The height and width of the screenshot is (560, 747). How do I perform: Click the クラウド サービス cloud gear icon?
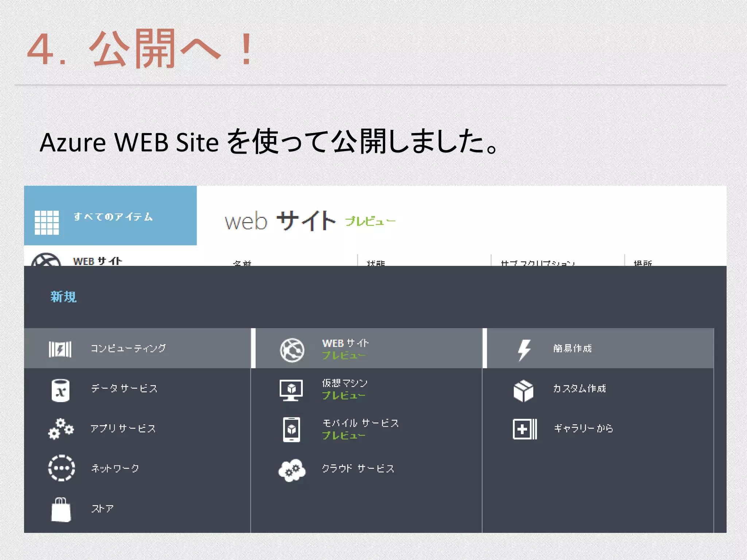pyautogui.click(x=292, y=470)
